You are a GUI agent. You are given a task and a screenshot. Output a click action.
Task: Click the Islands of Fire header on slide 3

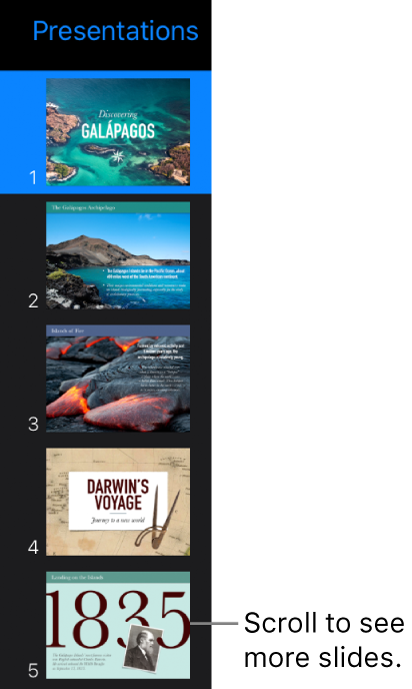pos(118,330)
